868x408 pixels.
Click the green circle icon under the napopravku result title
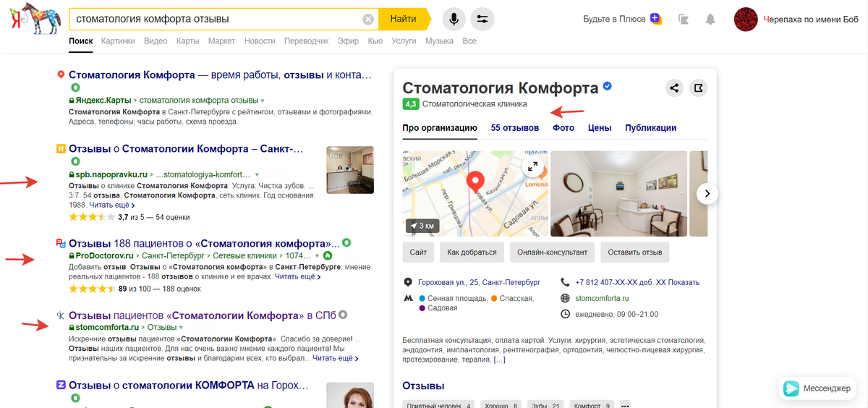click(x=74, y=162)
